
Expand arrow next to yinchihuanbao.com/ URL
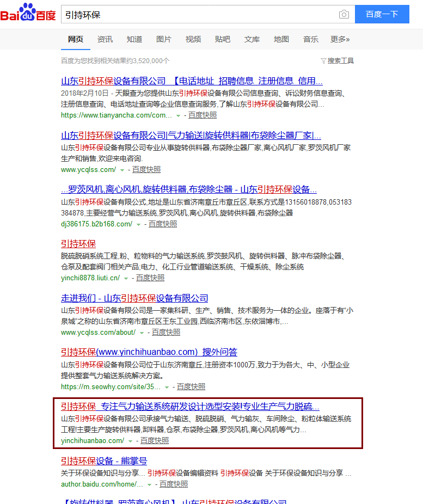coord(130,441)
